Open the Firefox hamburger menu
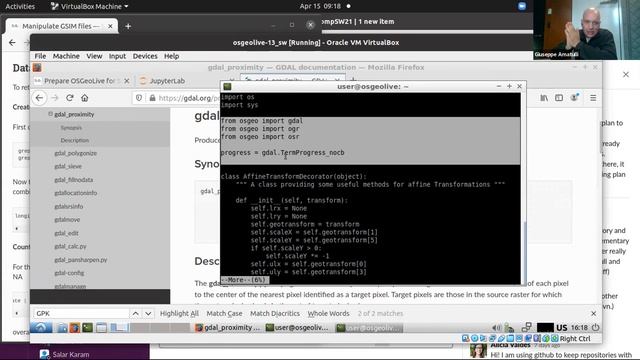 point(593,98)
